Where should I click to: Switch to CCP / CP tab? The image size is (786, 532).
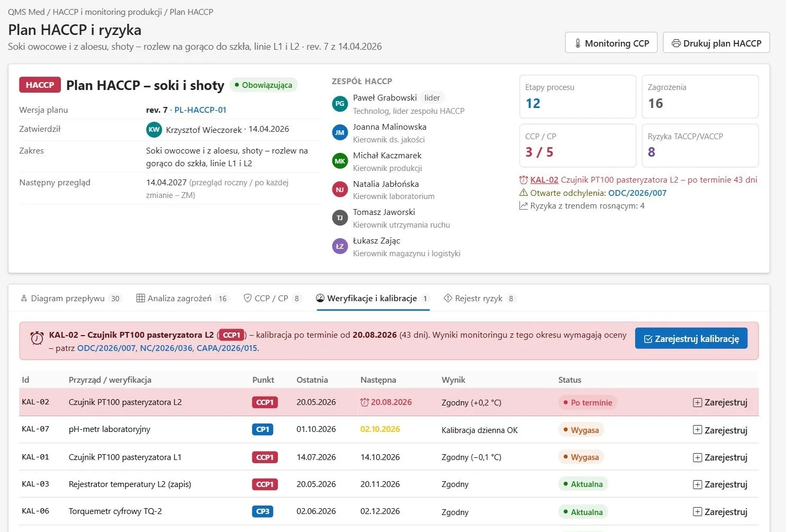(x=272, y=298)
